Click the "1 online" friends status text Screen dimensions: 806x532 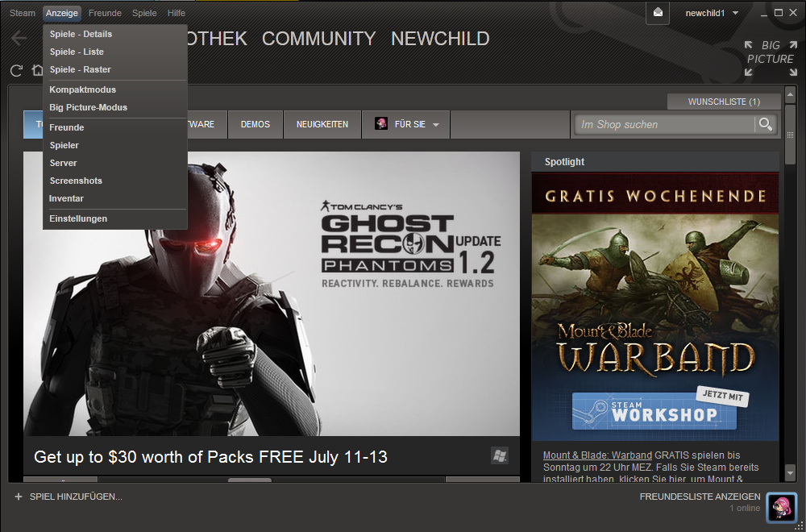click(x=745, y=508)
